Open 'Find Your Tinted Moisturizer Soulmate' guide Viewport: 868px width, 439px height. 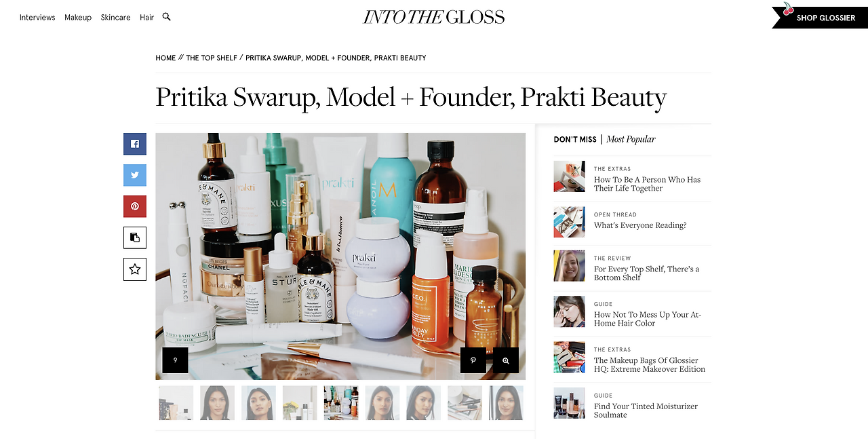point(646,411)
